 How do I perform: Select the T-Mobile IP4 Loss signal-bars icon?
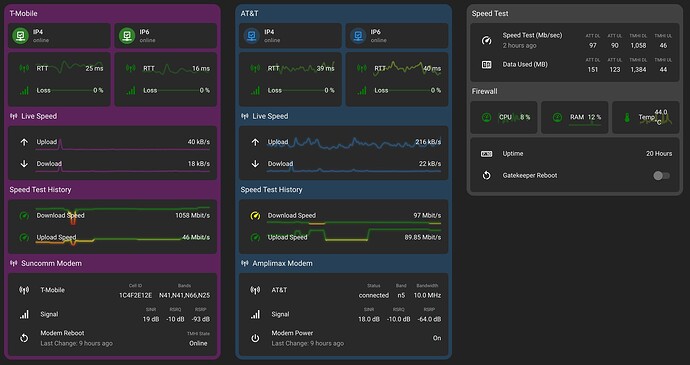tap(24, 90)
